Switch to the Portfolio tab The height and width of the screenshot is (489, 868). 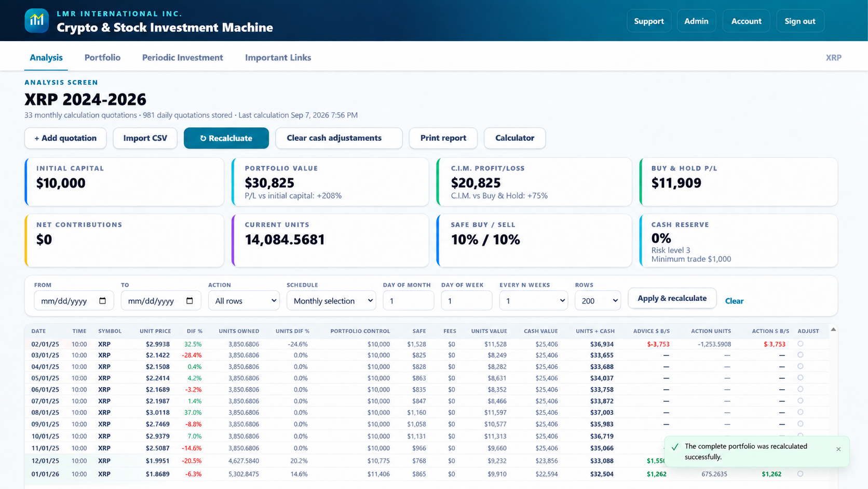pyautogui.click(x=102, y=58)
